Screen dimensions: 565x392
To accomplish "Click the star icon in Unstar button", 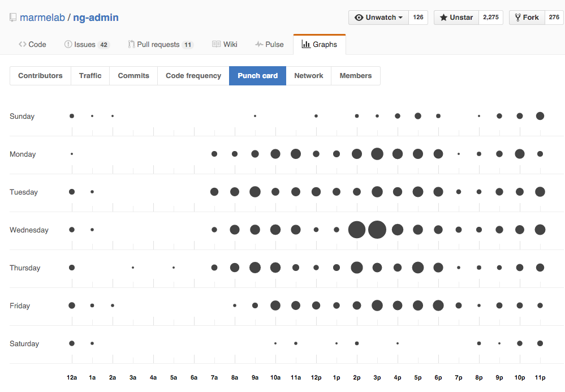I will pyautogui.click(x=443, y=18).
